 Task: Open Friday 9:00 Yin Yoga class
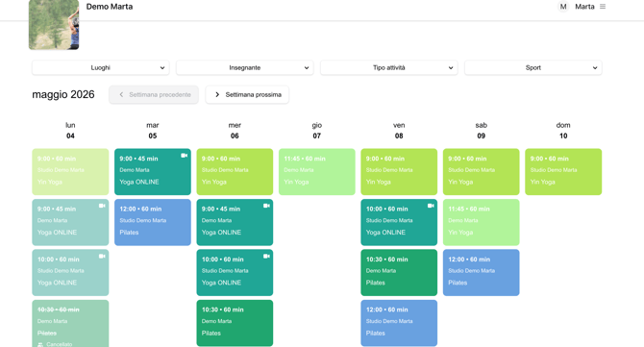399,172
